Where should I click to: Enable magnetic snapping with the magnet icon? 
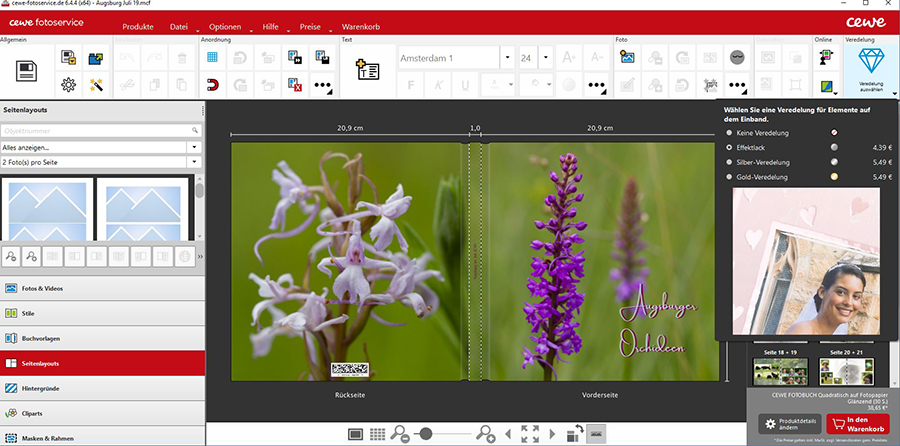213,85
